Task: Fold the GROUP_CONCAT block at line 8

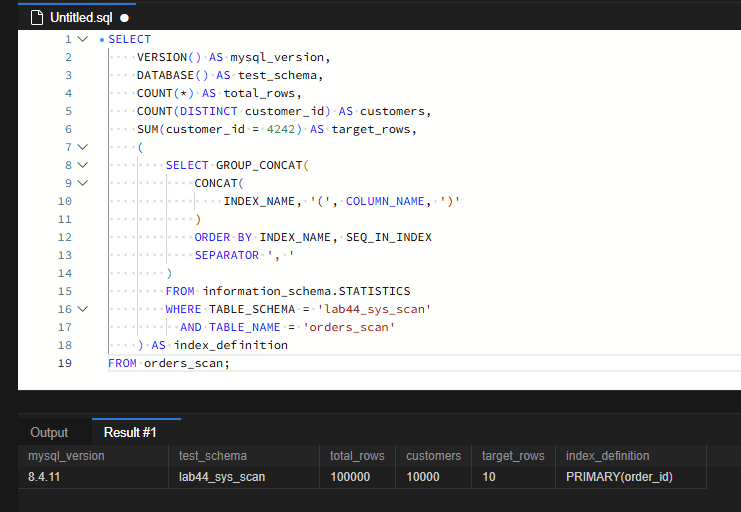Action: [83, 165]
